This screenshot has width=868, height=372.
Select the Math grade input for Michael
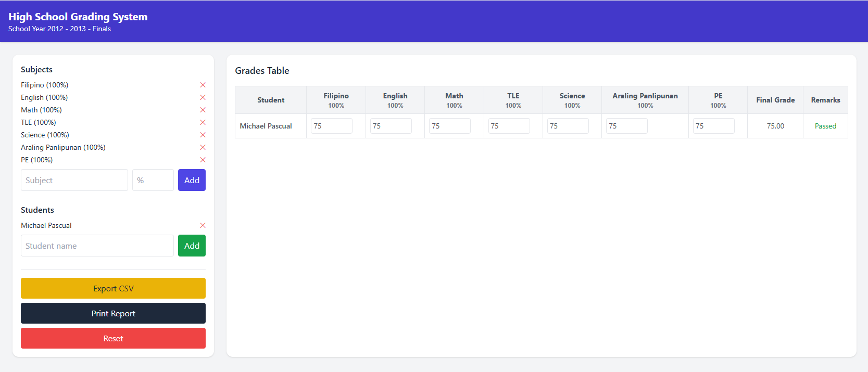click(x=449, y=126)
